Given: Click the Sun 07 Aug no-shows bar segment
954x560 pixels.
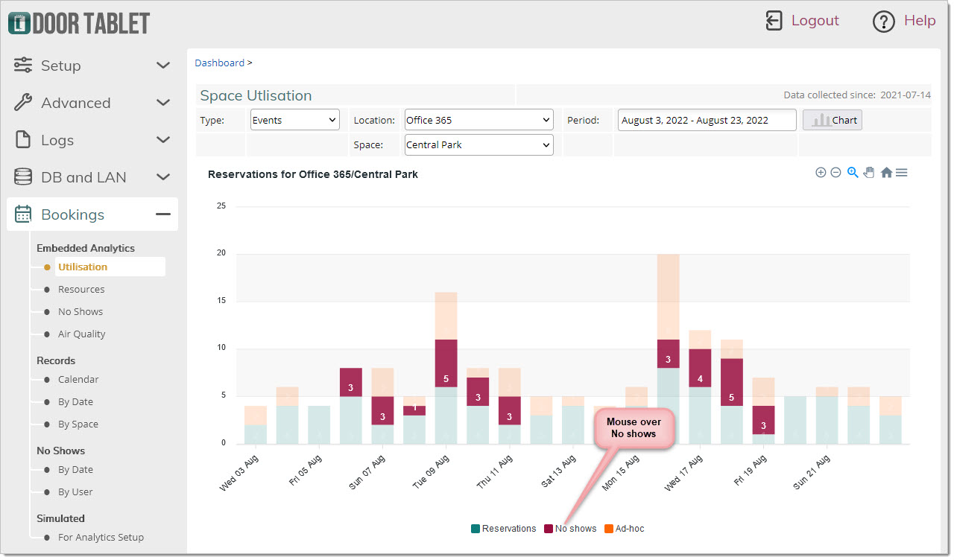Looking at the screenshot, I should pos(382,411).
